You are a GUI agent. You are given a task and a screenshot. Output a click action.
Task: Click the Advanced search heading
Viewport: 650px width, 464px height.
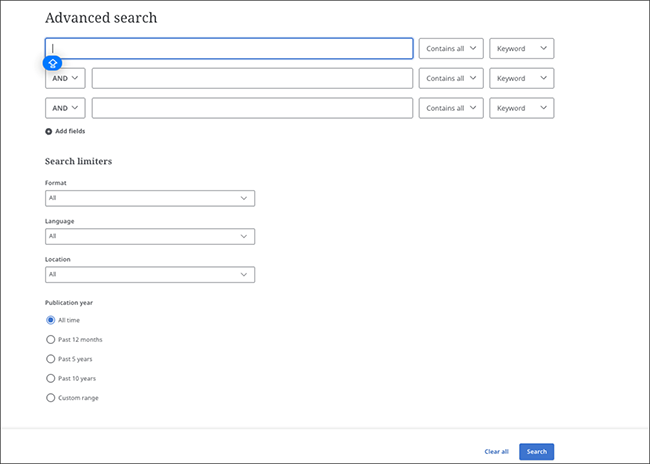101,18
